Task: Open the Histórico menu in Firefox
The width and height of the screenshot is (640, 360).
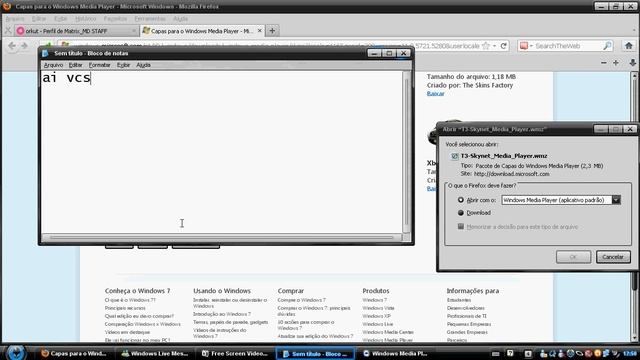Action: [85, 19]
